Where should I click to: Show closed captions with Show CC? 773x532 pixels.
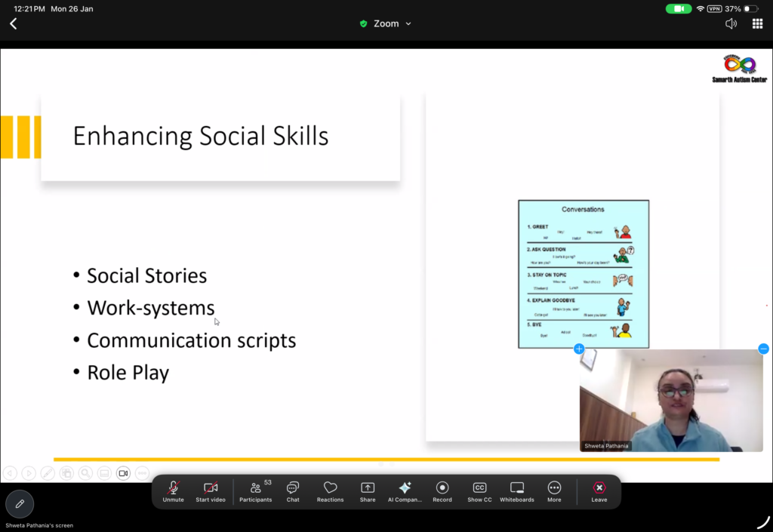pyautogui.click(x=479, y=490)
